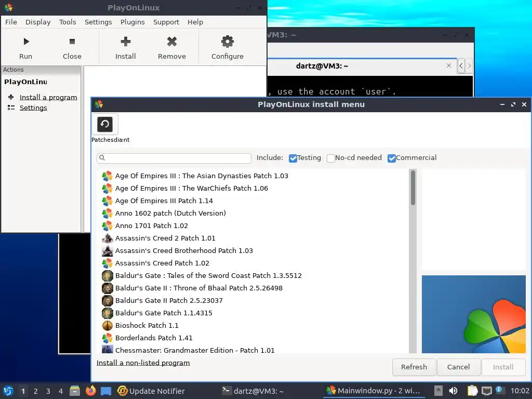Click the show desktop icon in taskbar

click(x=106, y=391)
